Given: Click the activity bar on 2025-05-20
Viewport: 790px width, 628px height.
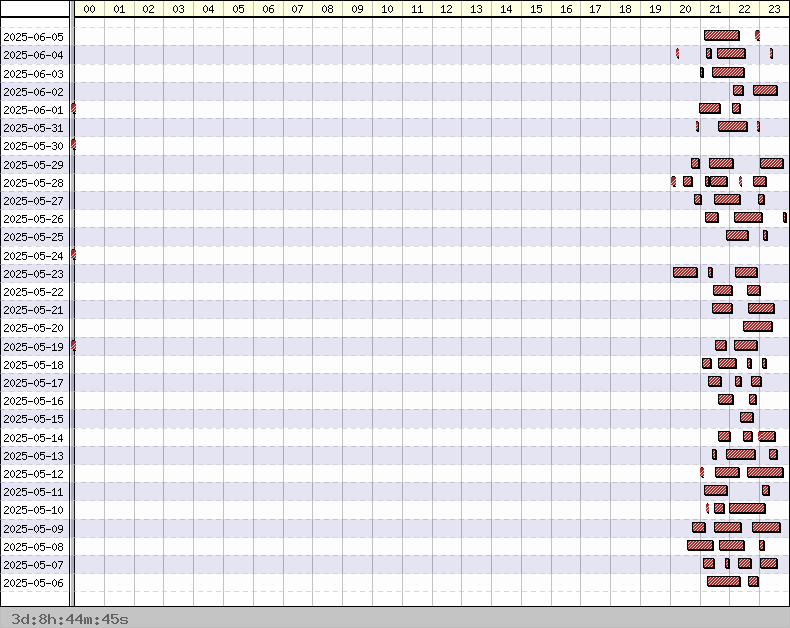Looking at the screenshot, I should 758,327.
